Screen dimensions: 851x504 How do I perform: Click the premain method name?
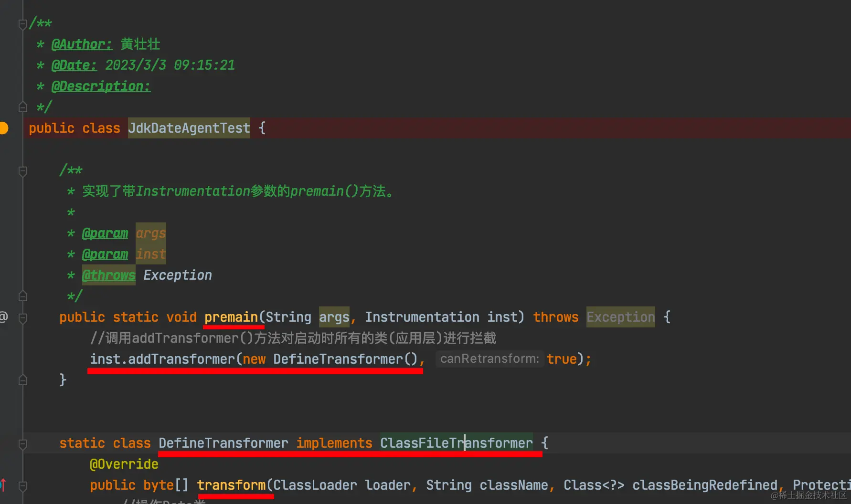231,317
